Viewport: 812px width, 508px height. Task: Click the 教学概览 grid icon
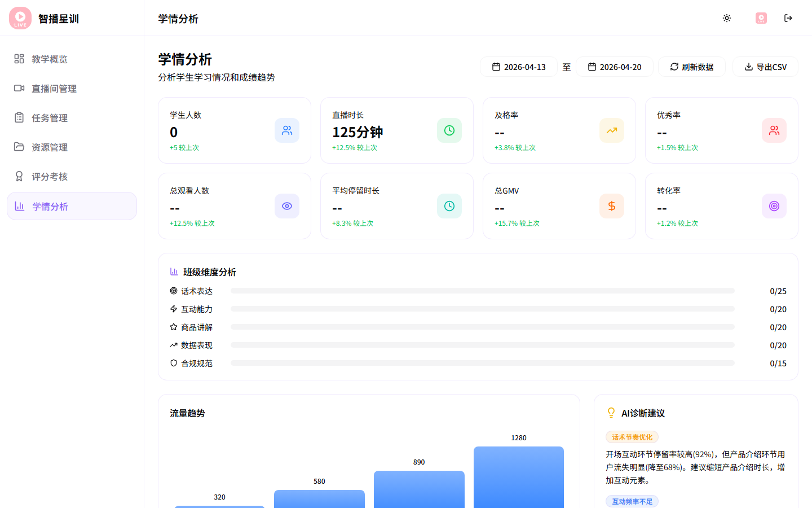(x=19, y=59)
